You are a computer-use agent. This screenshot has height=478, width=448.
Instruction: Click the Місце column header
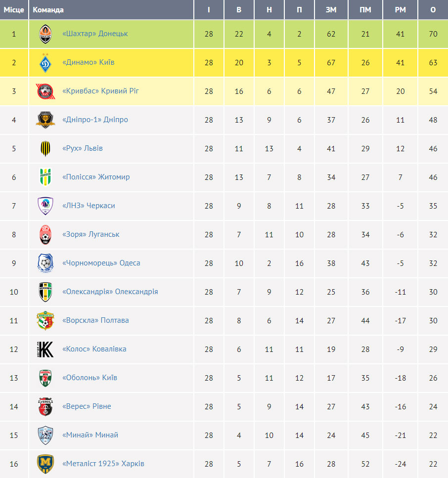coord(14,10)
